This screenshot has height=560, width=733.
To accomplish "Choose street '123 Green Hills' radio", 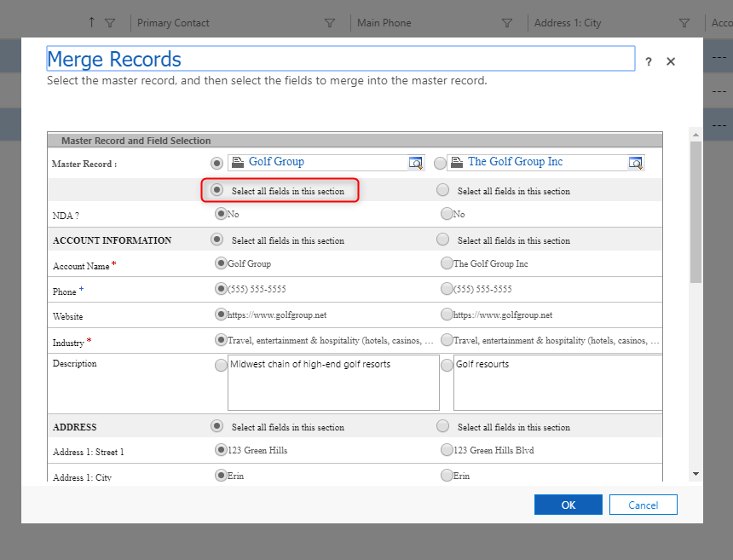I will [x=221, y=450].
